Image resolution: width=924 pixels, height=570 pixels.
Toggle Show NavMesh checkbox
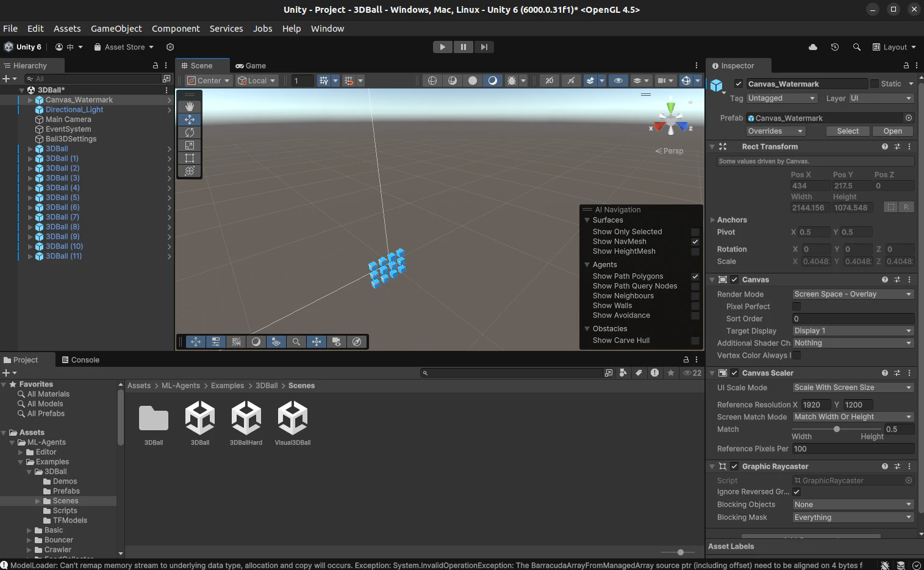pos(695,242)
